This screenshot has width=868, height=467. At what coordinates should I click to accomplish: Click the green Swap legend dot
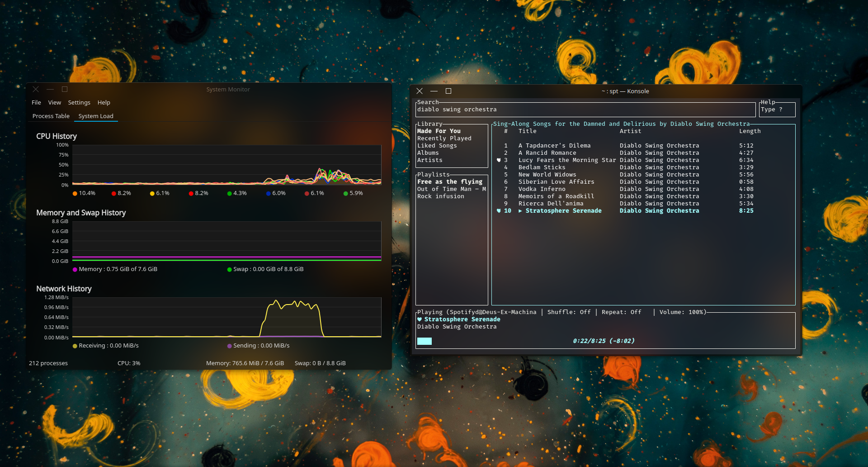229,270
